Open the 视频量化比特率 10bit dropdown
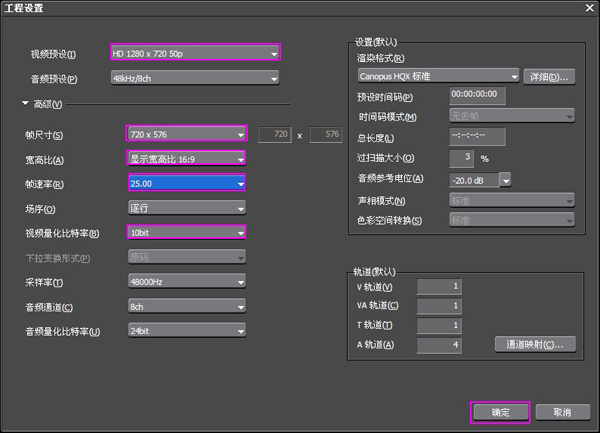 pyautogui.click(x=187, y=232)
